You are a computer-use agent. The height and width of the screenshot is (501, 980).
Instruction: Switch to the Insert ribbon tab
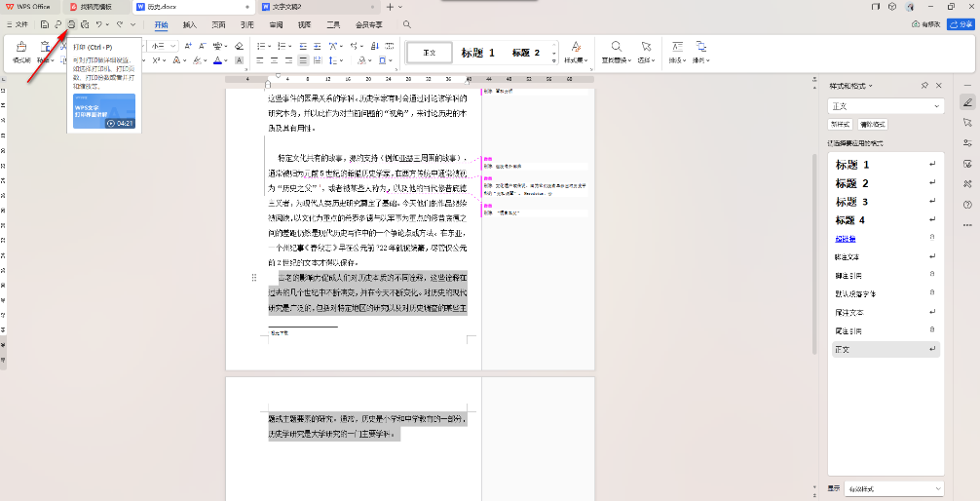[189, 23]
